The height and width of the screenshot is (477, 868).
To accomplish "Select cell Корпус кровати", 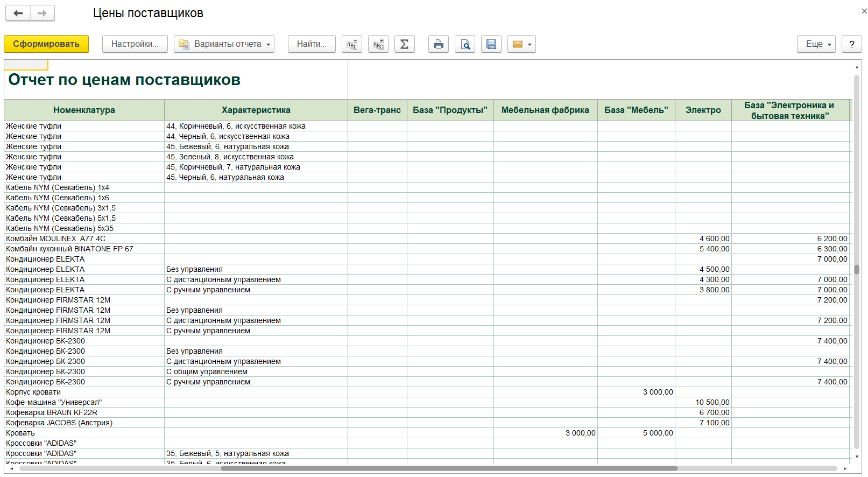I will [x=84, y=392].
